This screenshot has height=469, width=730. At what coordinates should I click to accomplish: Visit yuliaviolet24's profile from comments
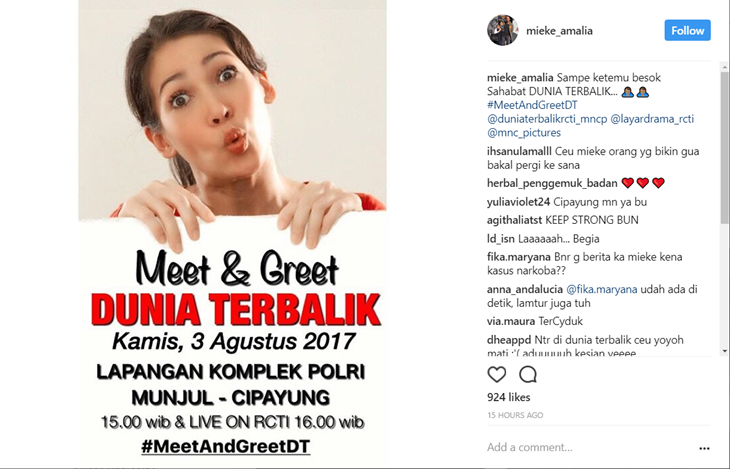point(518,202)
